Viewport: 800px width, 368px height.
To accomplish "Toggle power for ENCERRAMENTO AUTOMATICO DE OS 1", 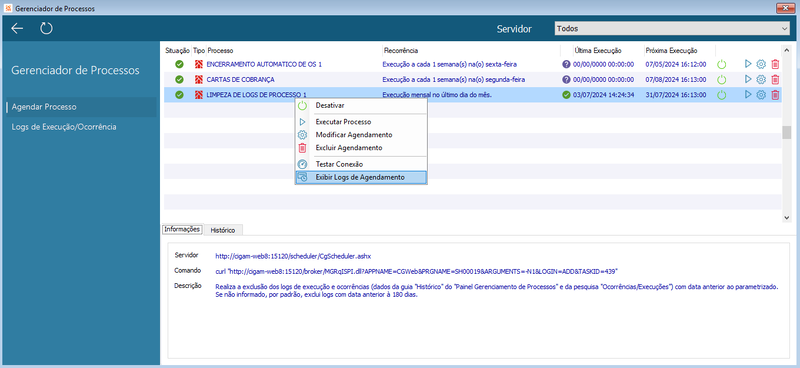I will tap(721, 64).
